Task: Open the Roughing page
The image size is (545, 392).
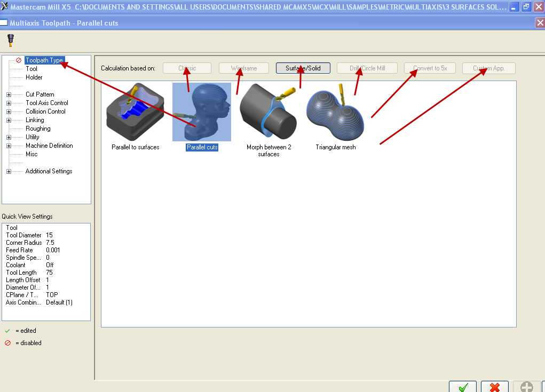Action: [x=38, y=129]
